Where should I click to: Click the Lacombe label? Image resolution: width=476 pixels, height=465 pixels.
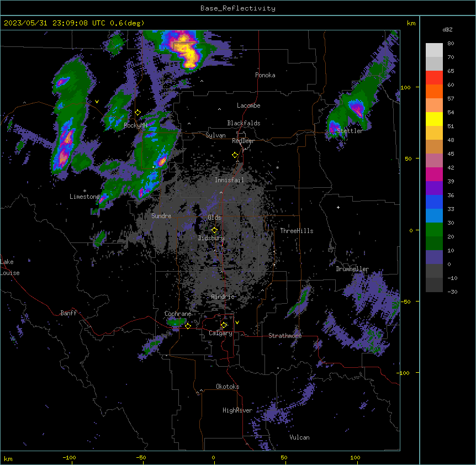(248, 105)
